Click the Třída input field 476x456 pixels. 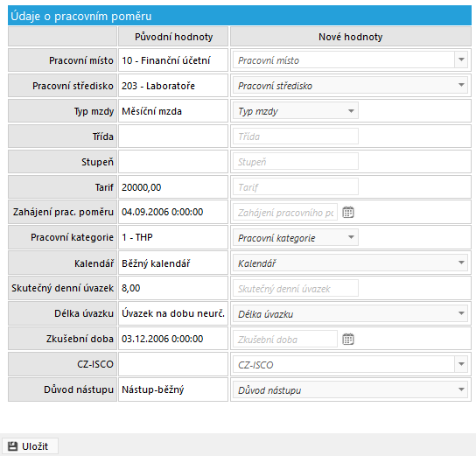(296, 137)
